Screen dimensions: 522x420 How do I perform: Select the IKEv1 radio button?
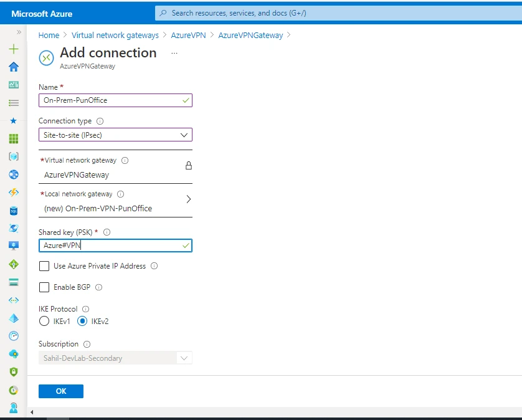click(x=44, y=321)
